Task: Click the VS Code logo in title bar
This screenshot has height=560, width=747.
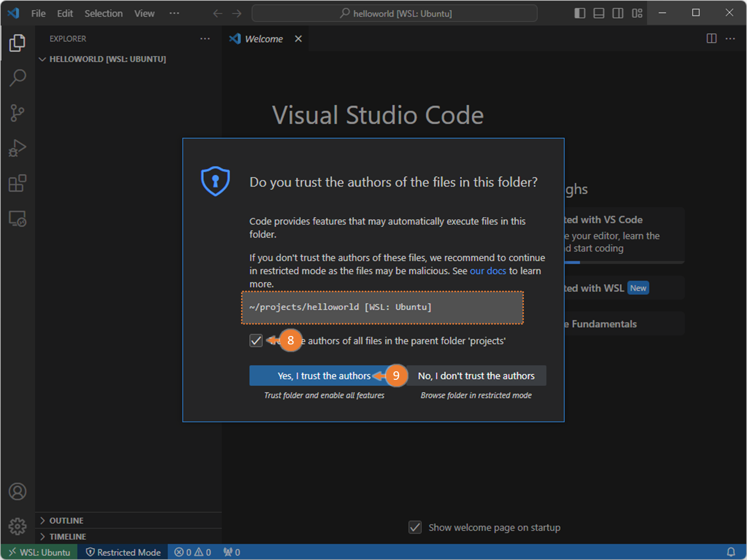Action: coord(13,13)
